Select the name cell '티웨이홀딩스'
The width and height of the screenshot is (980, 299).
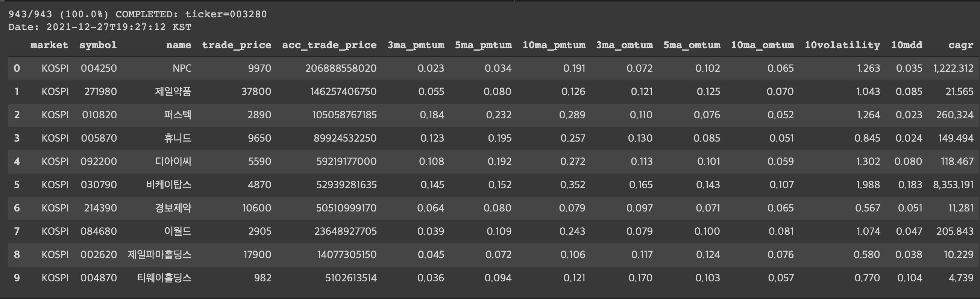(x=164, y=278)
